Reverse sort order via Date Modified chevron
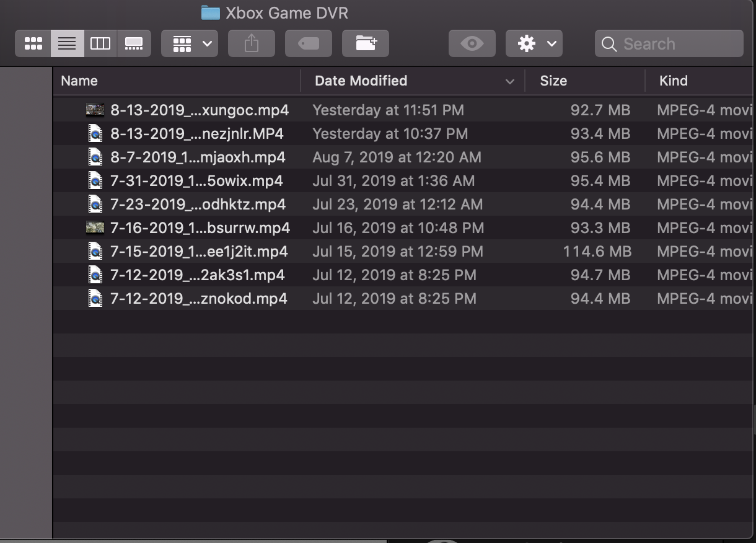 coord(509,81)
